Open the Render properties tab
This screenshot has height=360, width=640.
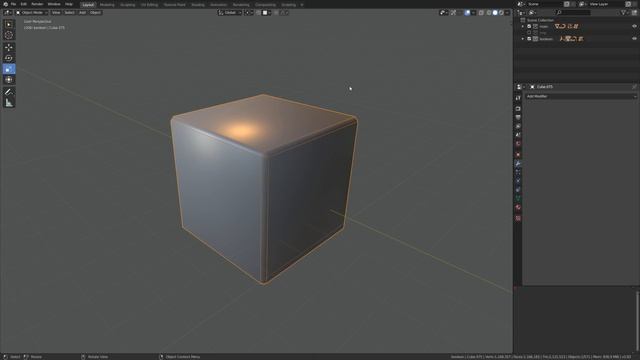coord(518,109)
